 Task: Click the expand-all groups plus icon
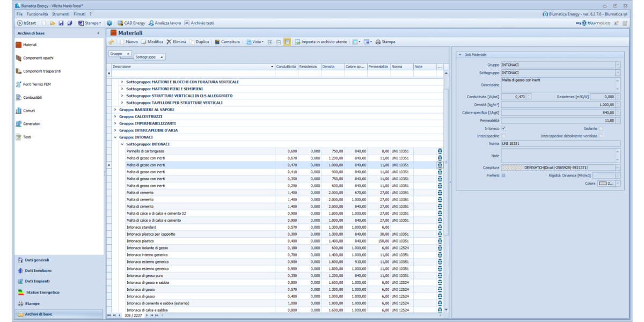(270, 41)
